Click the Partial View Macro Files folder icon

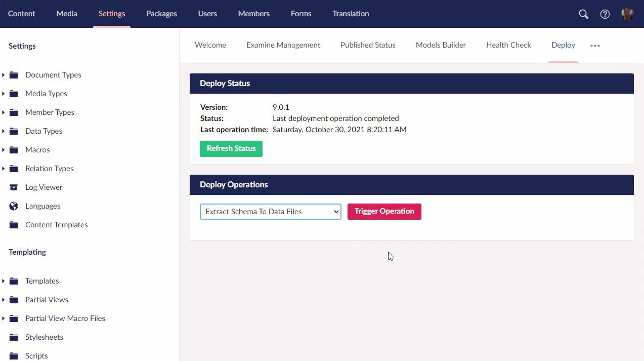(x=14, y=318)
